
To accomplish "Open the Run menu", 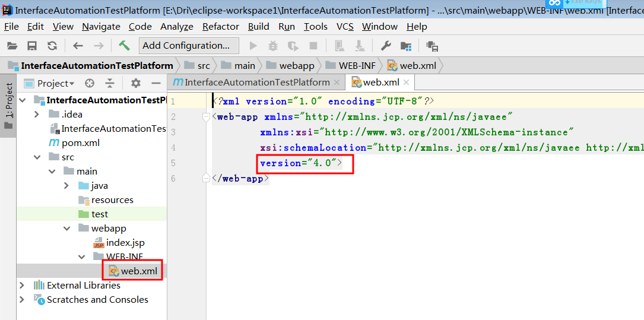I will point(287,27).
